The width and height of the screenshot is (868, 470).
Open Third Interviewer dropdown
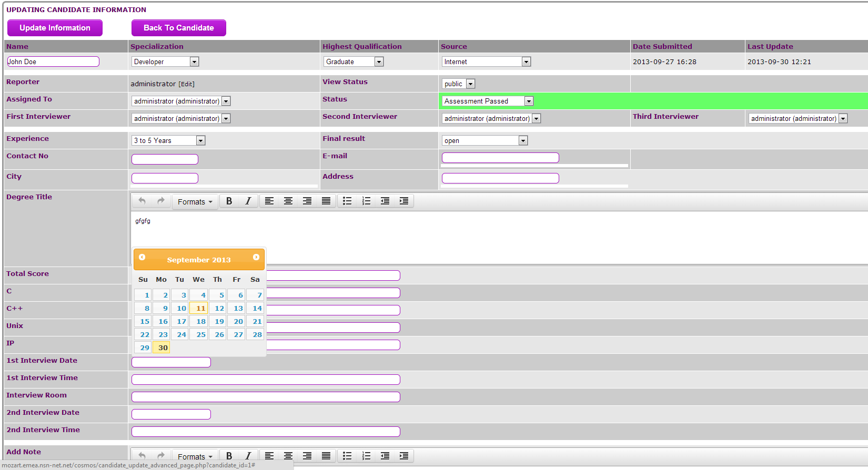(x=798, y=118)
